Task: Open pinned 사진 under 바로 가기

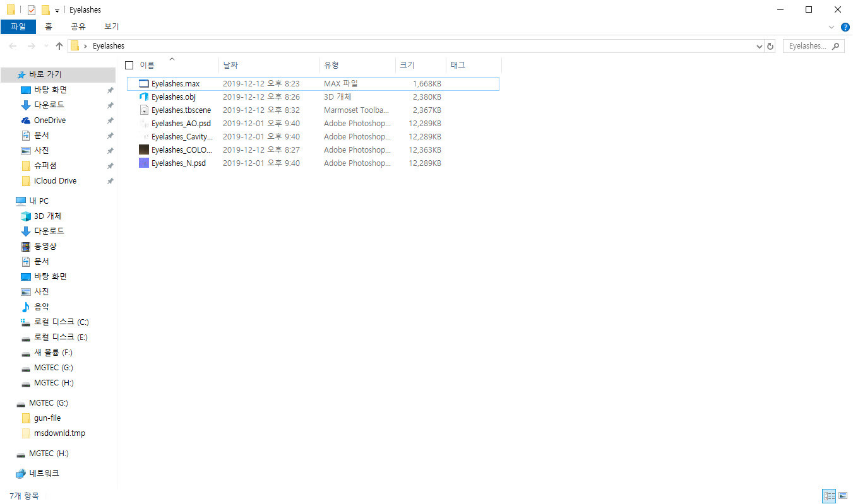Action: 42,150
